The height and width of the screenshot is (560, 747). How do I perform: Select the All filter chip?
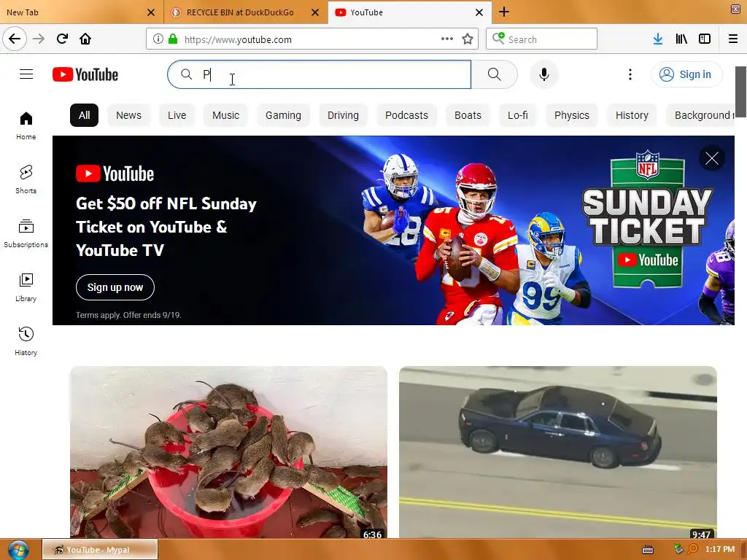85,115
